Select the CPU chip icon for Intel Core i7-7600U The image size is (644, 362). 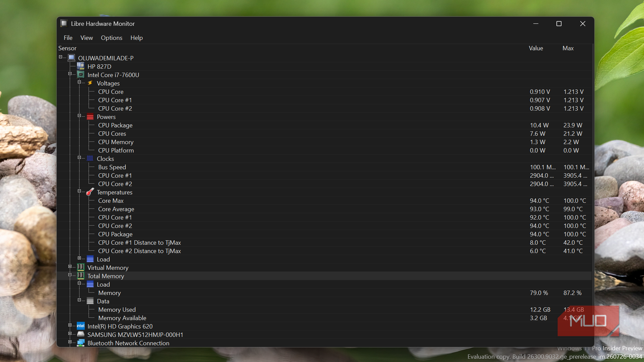(x=81, y=75)
